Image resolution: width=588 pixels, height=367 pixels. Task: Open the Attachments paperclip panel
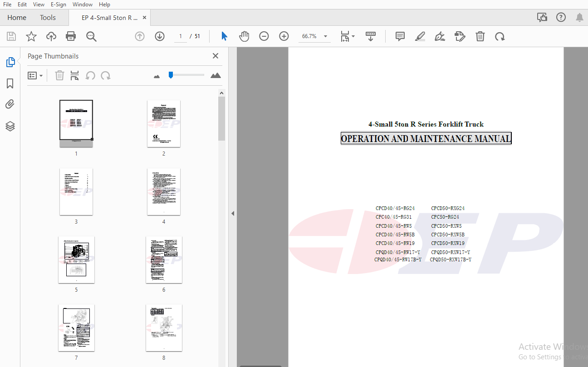coord(10,105)
